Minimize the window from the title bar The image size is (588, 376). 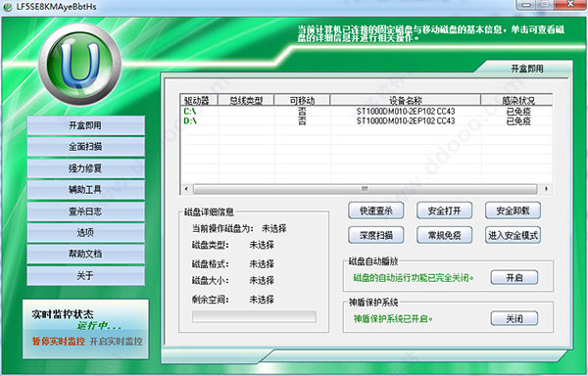click(x=527, y=5)
